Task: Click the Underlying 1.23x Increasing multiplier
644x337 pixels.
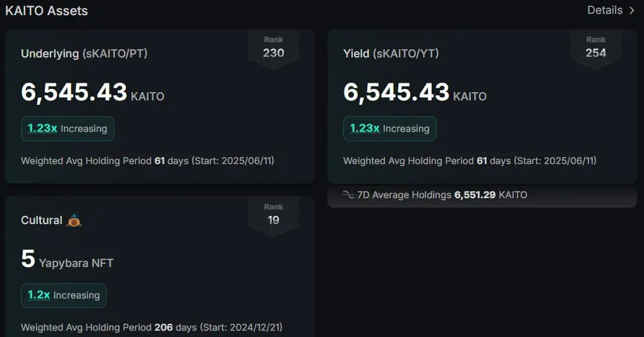Action: coord(68,129)
